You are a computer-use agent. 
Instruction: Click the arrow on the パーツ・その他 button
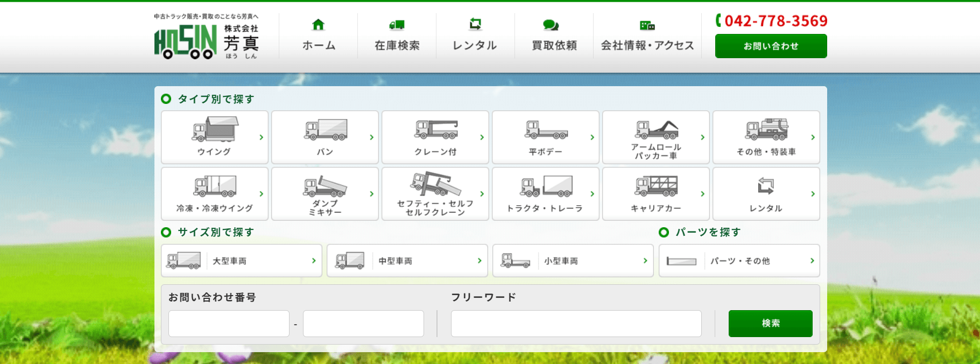point(813,261)
